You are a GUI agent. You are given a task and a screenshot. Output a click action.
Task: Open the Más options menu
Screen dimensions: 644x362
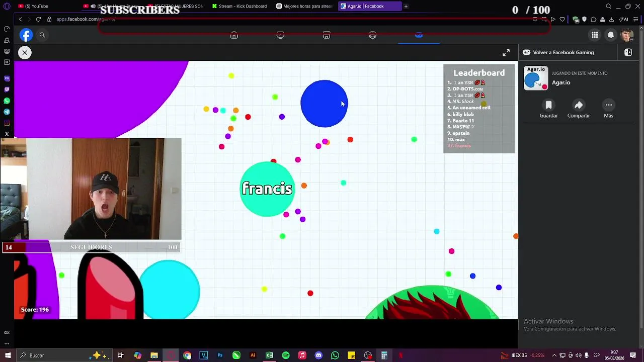tap(608, 109)
